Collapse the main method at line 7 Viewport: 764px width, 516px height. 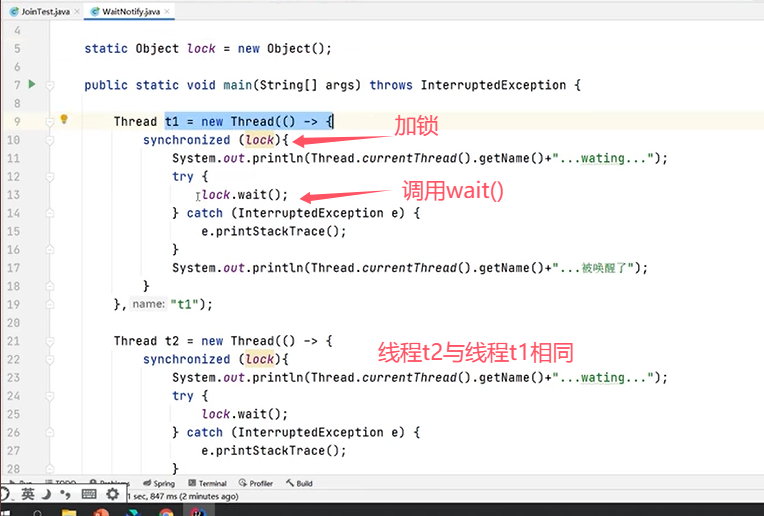click(50, 85)
